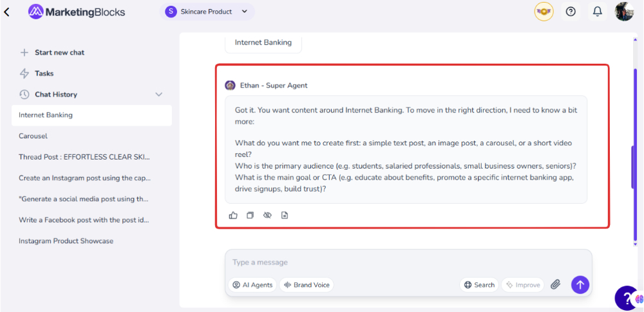Collapse the Chat History section chevron
The width and height of the screenshot is (644, 312).
(159, 95)
